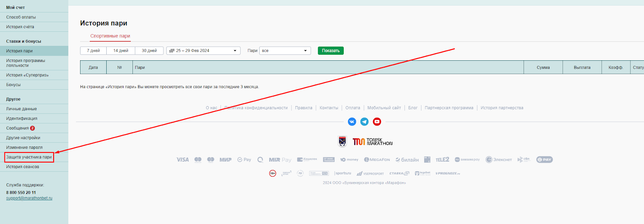The width and height of the screenshot is (644, 224).
Task: Click the Tomsk Marathon logo
Action: 372,142
